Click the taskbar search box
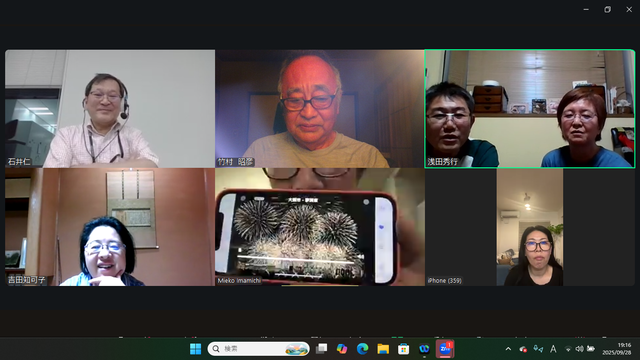 coord(258,349)
